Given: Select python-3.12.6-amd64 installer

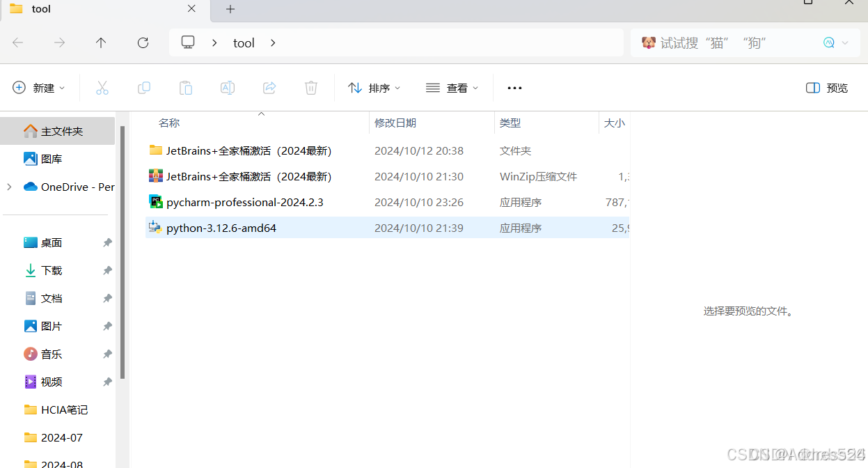Looking at the screenshot, I should (212, 228).
